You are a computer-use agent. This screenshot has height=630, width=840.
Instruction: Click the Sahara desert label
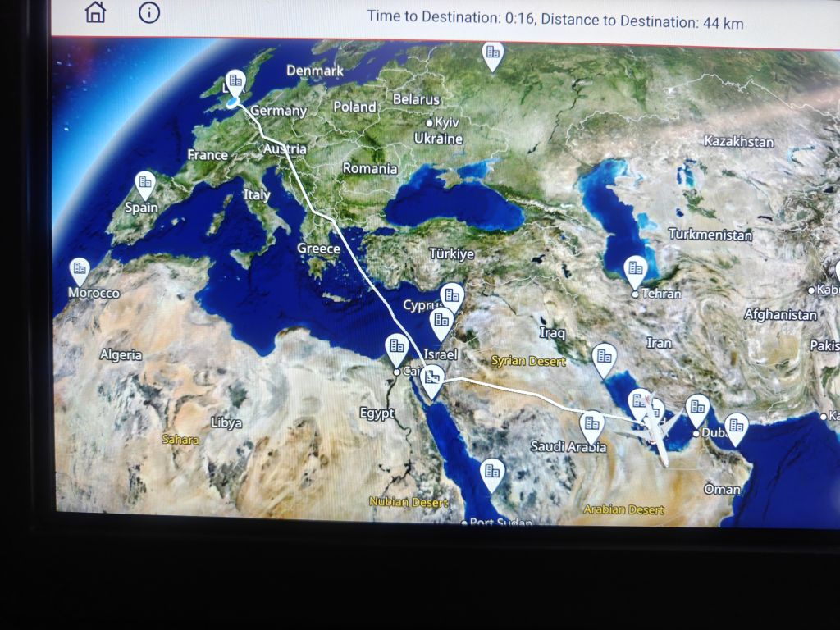[x=180, y=440]
